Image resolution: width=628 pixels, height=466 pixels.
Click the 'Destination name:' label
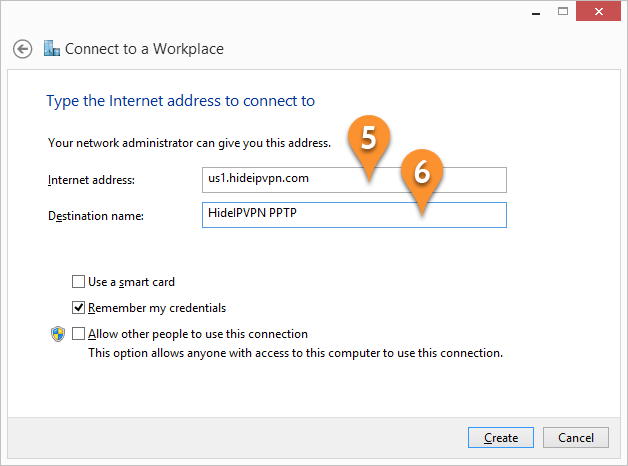coord(96,216)
